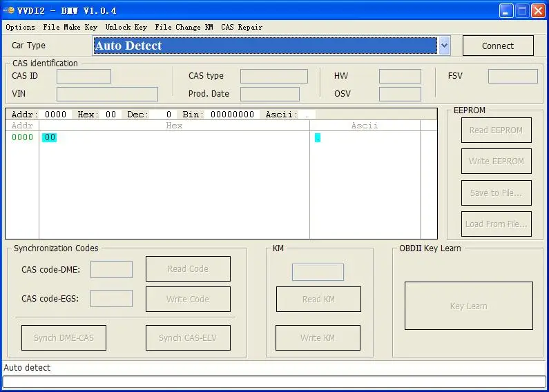Focus the KM value input field
The width and height of the screenshot is (549, 392).
coord(318,273)
